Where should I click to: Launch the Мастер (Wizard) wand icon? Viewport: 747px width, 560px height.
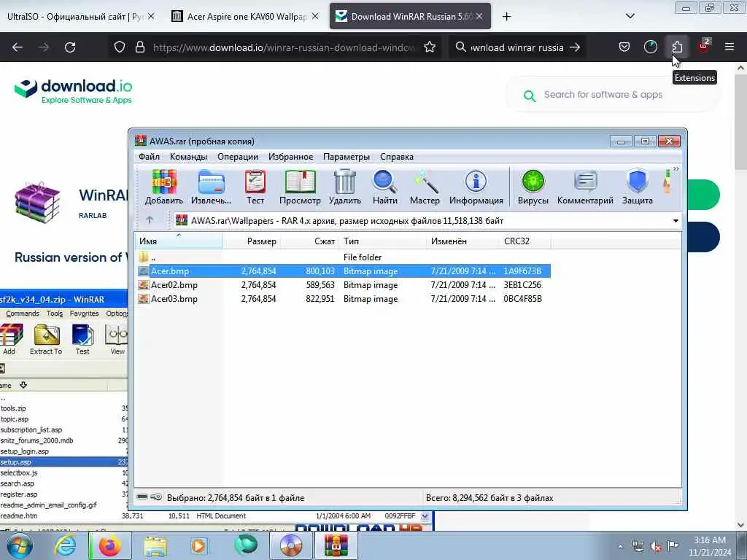pyautogui.click(x=425, y=187)
